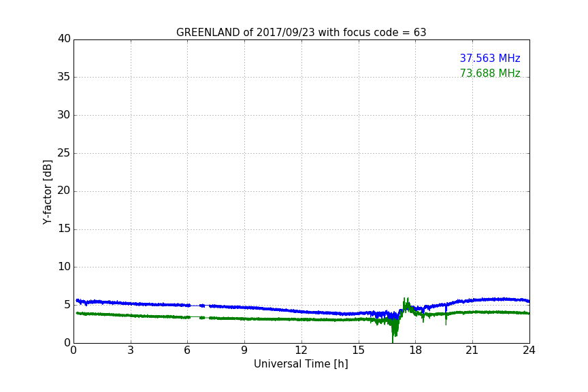Click the x-axis tick label 12
Viewport: 588px width, 392px height.
click(x=301, y=350)
